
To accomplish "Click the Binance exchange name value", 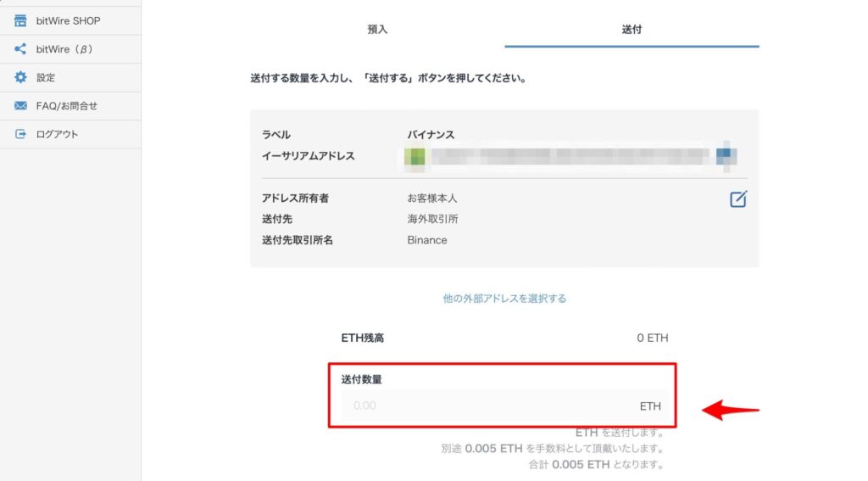I will coord(427,240).
